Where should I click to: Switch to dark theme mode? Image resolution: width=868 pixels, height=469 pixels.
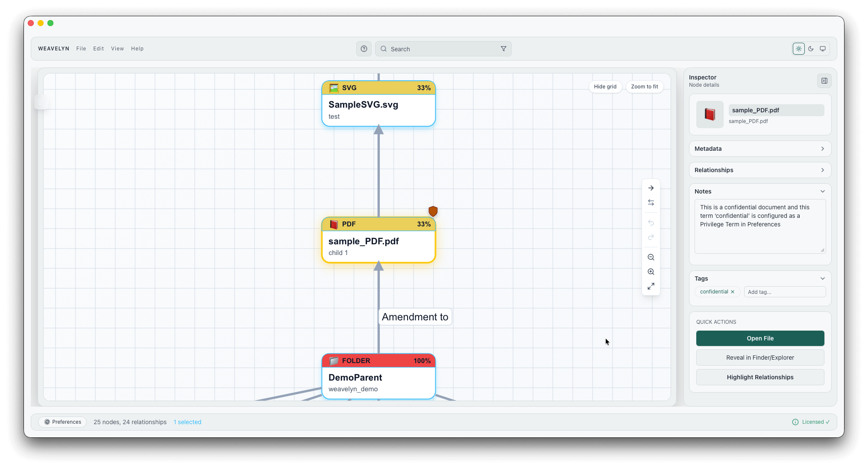[x=810, y=49]
